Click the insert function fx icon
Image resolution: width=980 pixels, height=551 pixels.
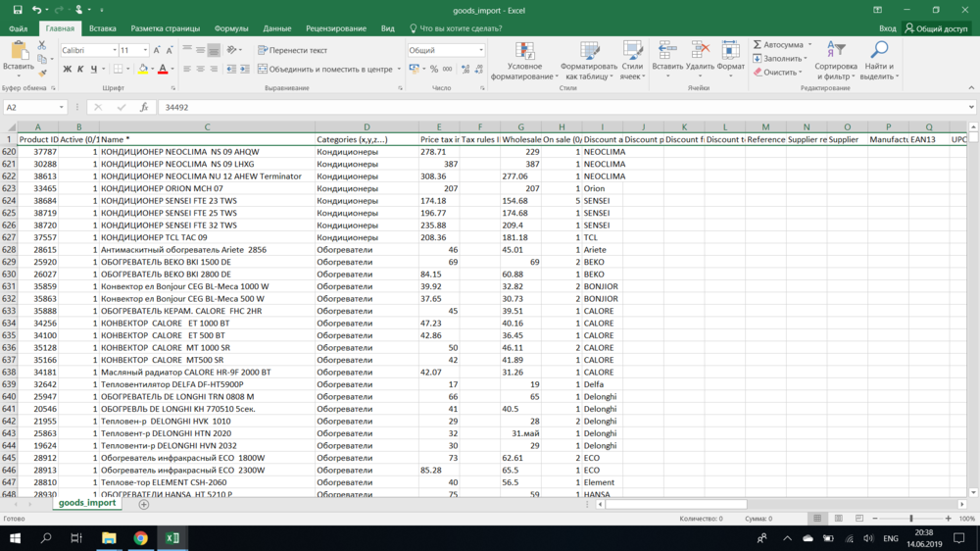pos(144,108)
